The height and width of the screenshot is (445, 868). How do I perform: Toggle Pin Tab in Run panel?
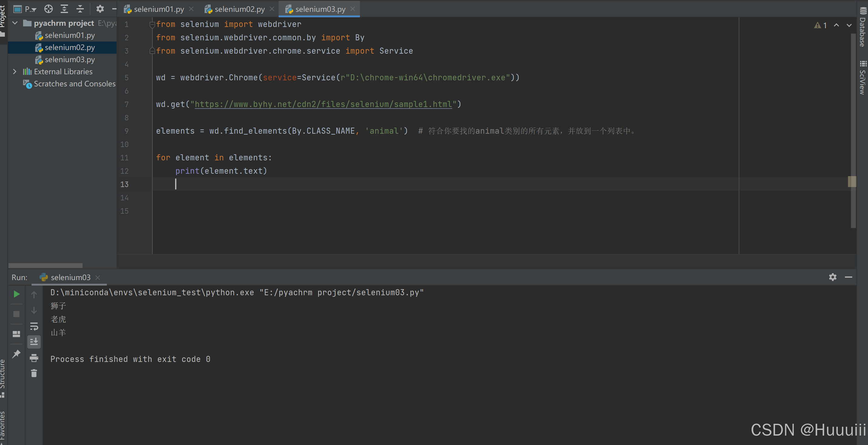click(16, 354)
